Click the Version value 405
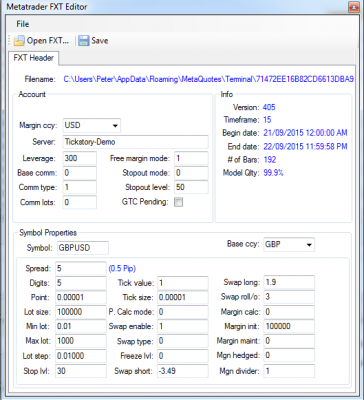The width and height of the screenshot is (364, 400). tap(269, 107)
